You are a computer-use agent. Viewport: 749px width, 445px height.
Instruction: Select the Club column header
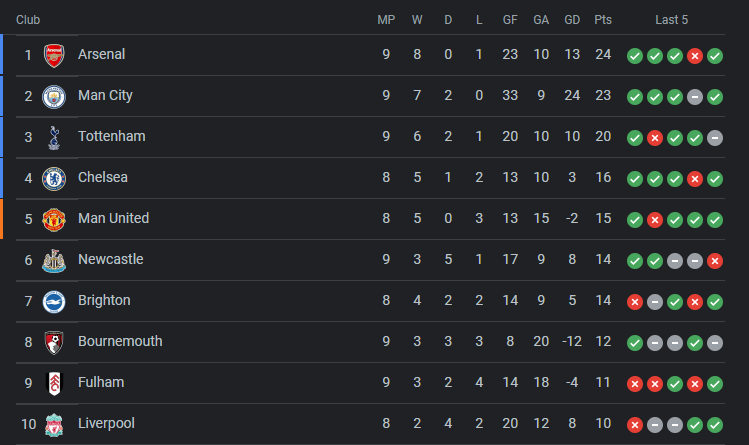[28, 20]
